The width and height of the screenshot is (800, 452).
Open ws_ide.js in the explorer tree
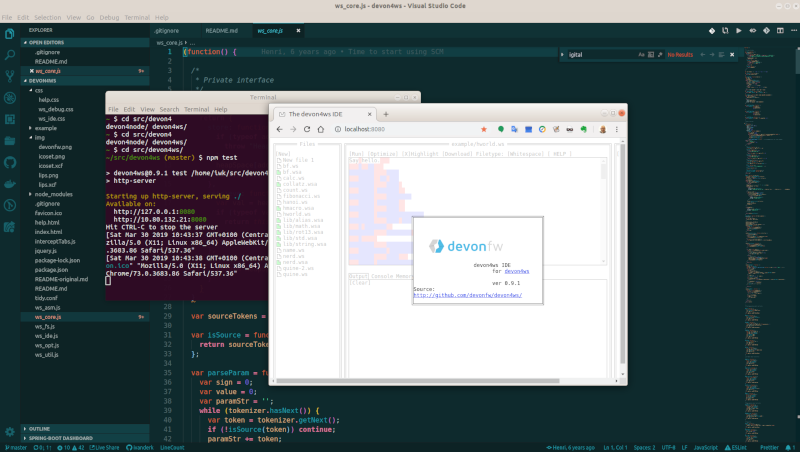pyautogui.click(x=46, y=336)
